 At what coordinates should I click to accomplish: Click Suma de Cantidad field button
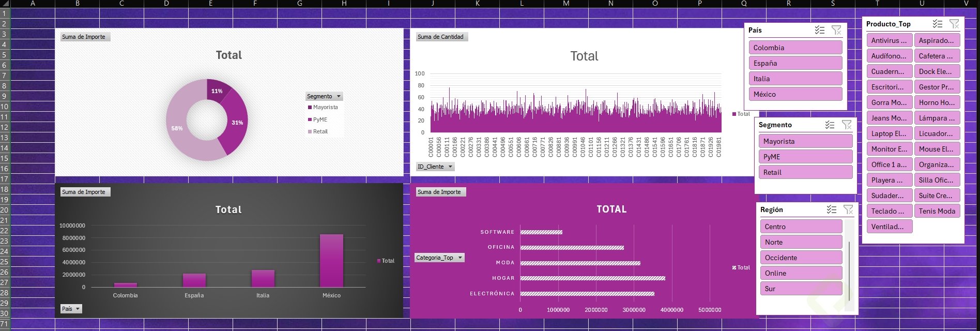[x=442, y=37]
